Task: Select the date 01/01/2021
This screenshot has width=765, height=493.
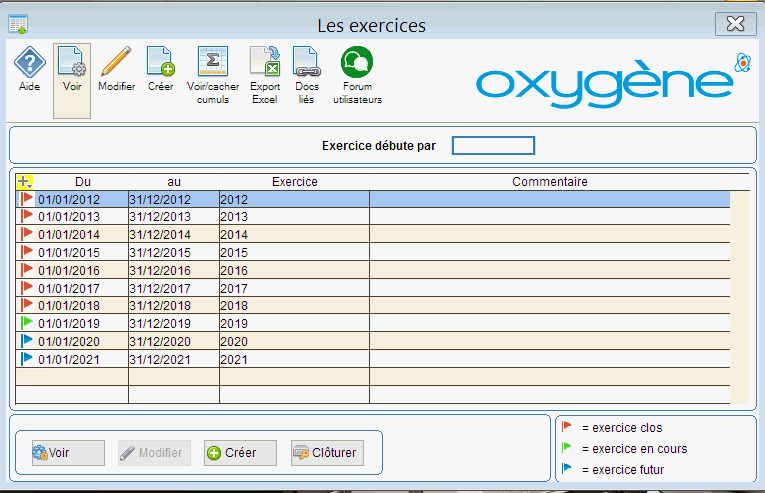Action: [69, 360]
